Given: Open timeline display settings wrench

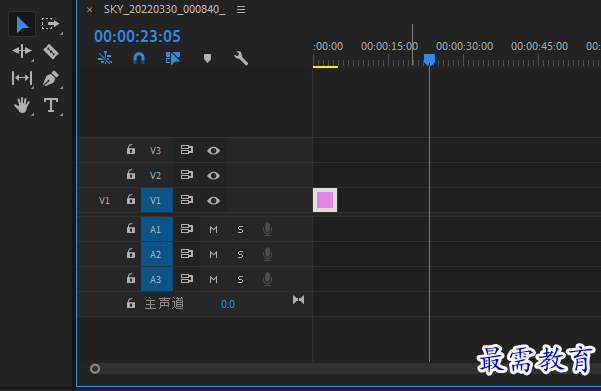Looking at the screenshot, I should point(241,58).
